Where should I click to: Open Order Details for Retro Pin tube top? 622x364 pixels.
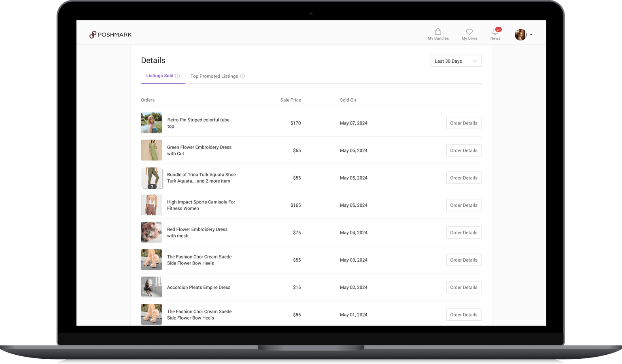(x=463, y=123)
